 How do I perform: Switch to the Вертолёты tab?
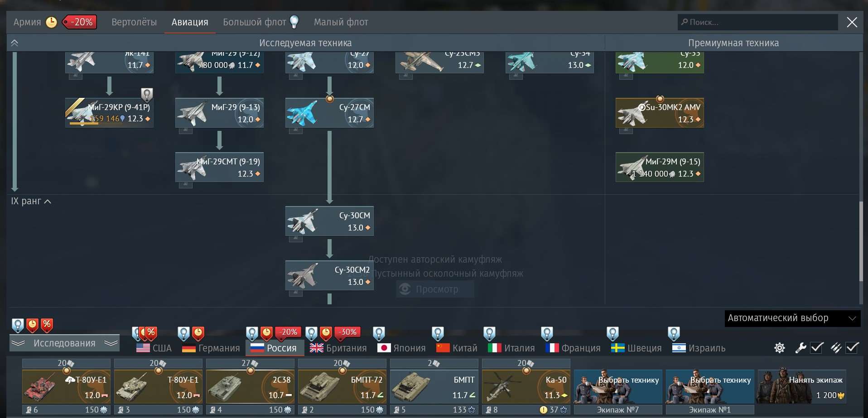pyautogui.click(x=134, y=22)
